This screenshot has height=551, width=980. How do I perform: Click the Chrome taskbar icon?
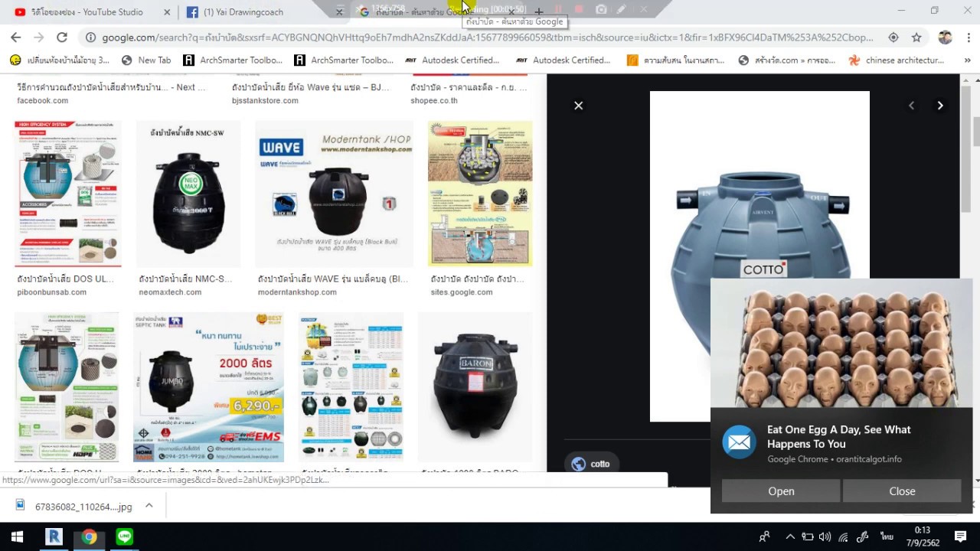90,536
